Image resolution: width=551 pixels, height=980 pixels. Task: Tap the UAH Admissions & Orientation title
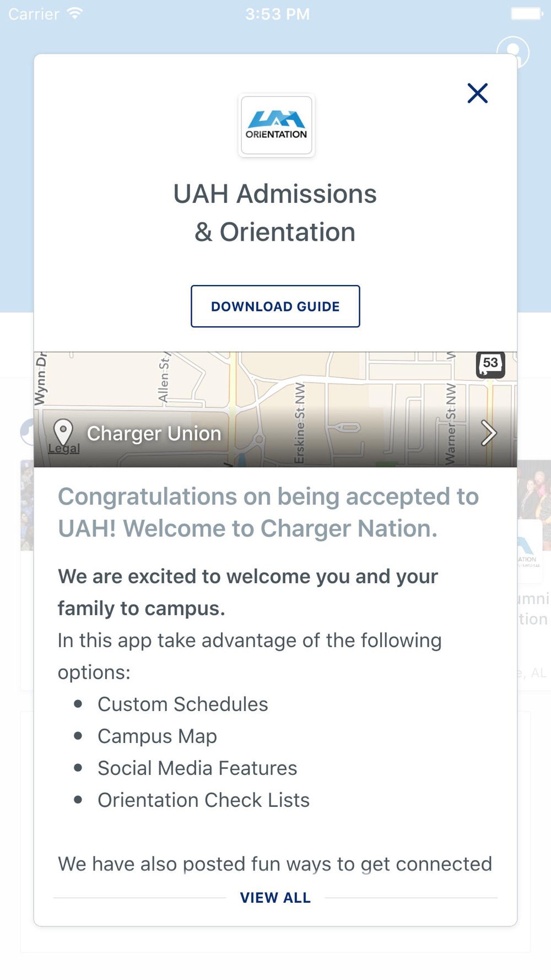click(x=275, y=213)
